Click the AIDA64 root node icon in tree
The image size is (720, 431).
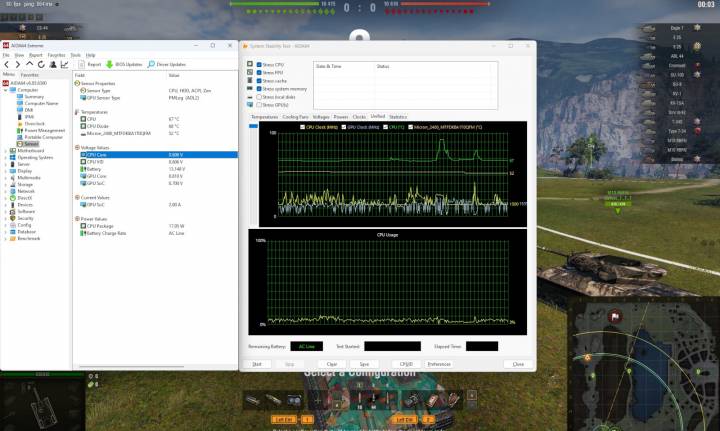[x=6, y=83]
